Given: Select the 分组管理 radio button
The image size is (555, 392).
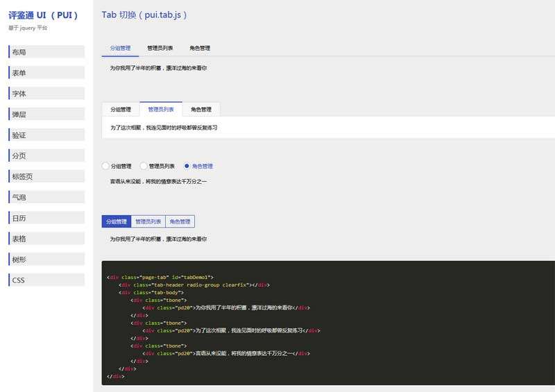Looking at the screenshot, I should pos(106,167).
